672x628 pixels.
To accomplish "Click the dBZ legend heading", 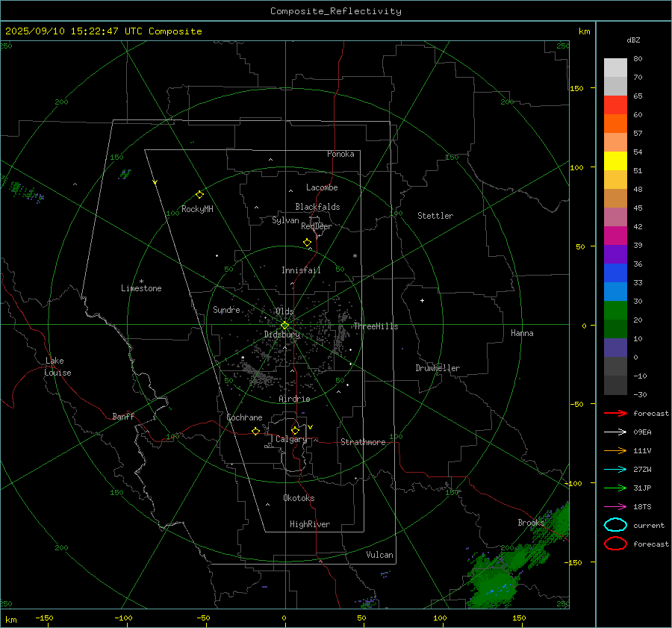I will [633, 40].
